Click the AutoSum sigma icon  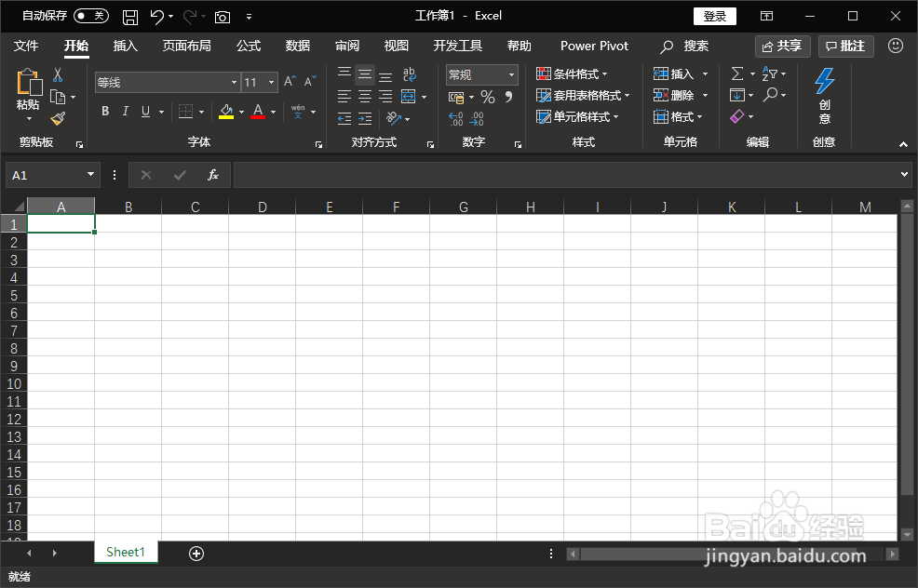pos(737,73)
